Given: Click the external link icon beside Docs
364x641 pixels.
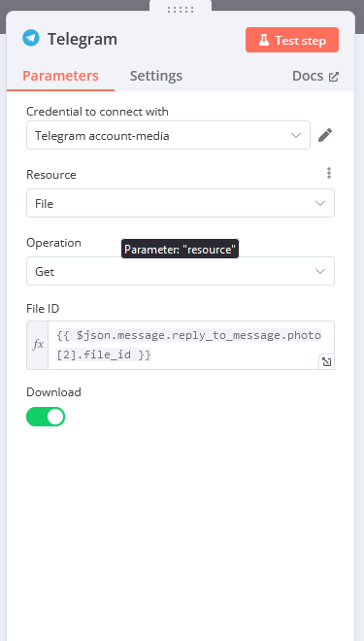Looking at the screenshot, I should coord(334,77).
